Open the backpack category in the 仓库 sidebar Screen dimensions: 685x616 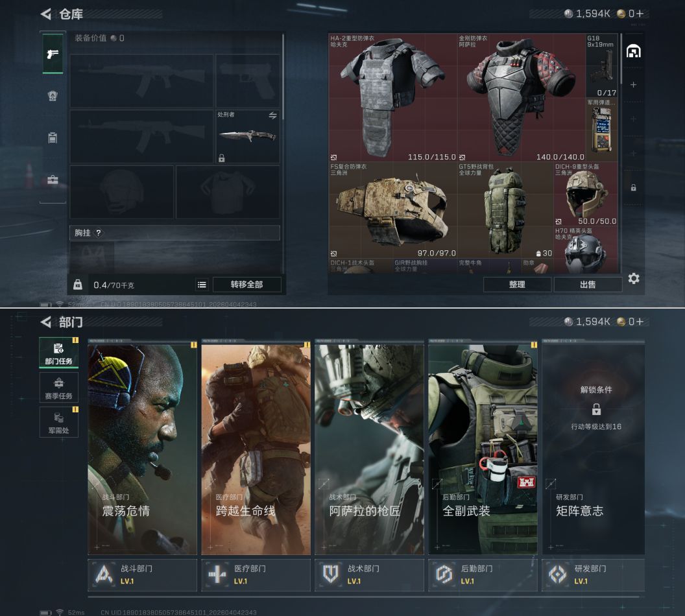[x=53, y=137]
